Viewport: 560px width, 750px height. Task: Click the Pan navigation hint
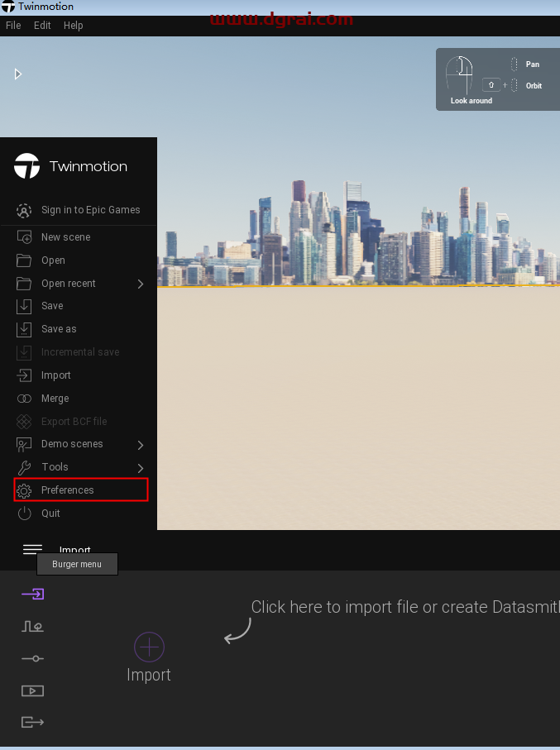click(533, 64)
